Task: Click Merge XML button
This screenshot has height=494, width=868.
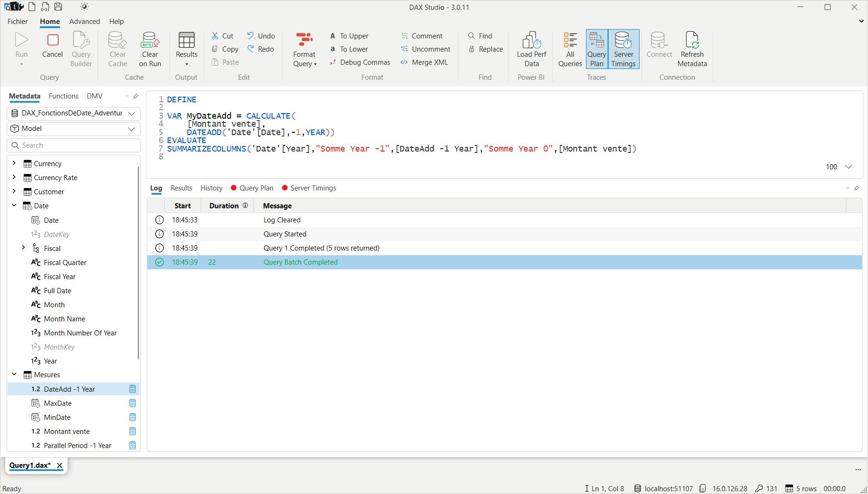Action: click(424, 62)
